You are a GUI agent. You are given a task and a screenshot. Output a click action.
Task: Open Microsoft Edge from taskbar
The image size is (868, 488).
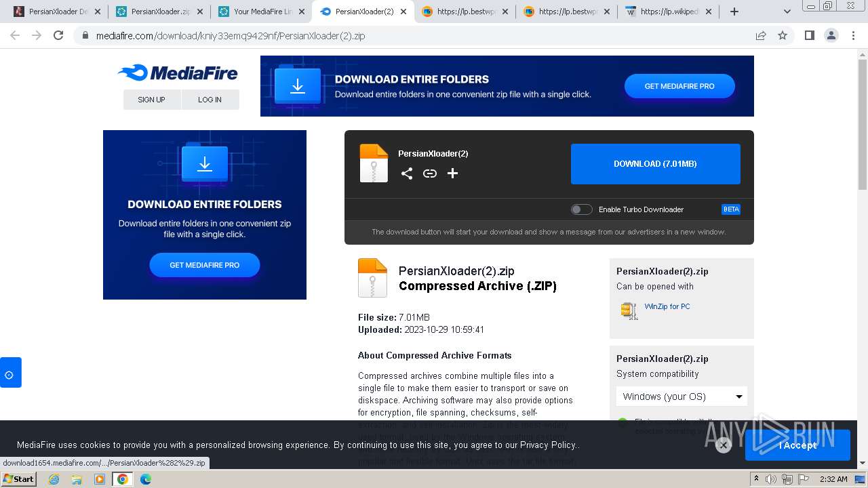pyautogui.click(x=146, y=479)
